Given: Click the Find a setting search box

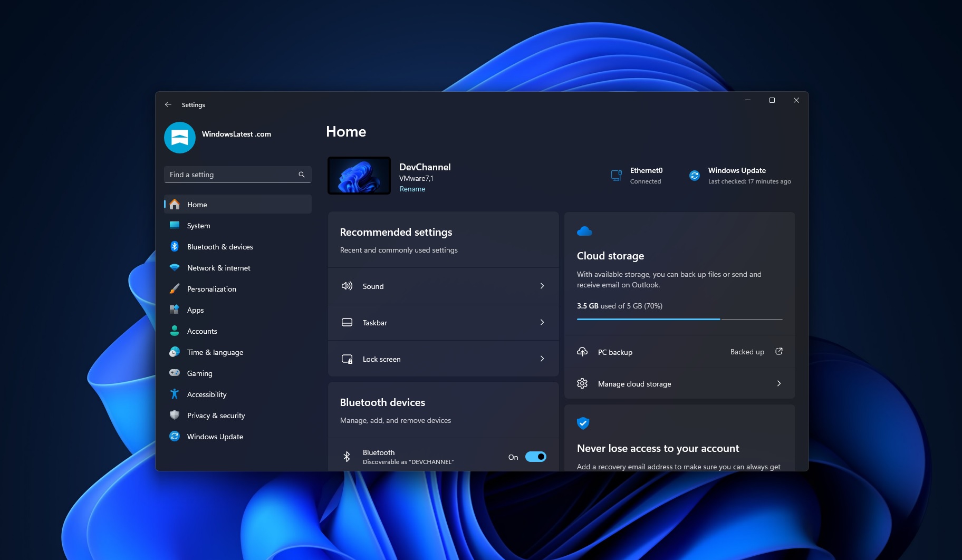Looking at the screenshot, I should pyautogui.click(x=238, y=175).
